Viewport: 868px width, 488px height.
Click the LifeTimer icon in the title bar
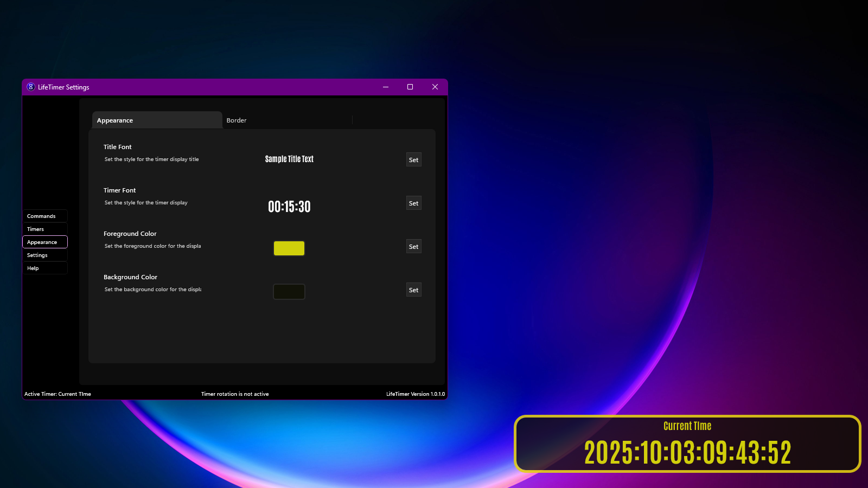pos(31,87)
